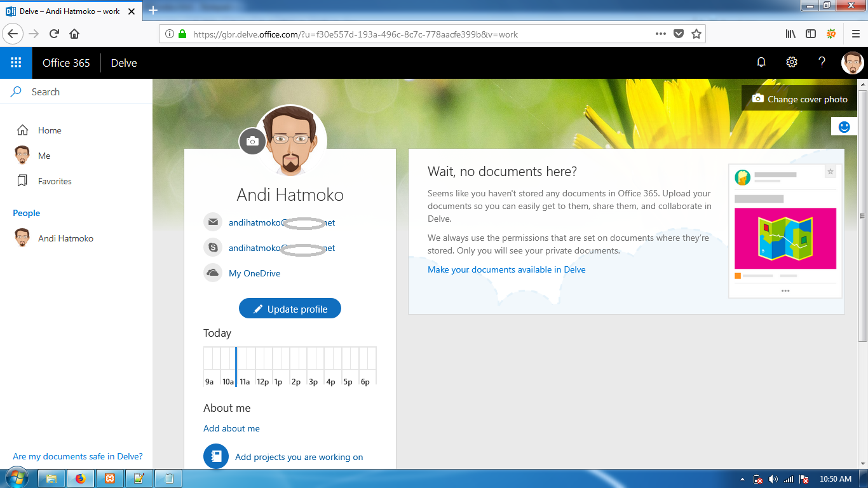Open the feedback smiley icon
868x488 pixels.
[x=844, y=126]
